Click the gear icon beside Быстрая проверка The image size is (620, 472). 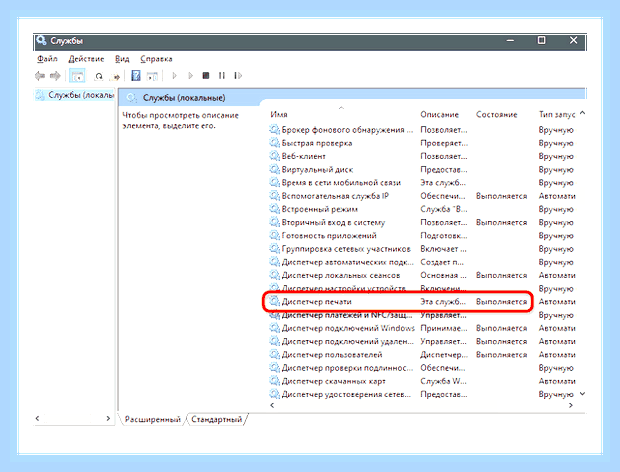tap(274, 143)
